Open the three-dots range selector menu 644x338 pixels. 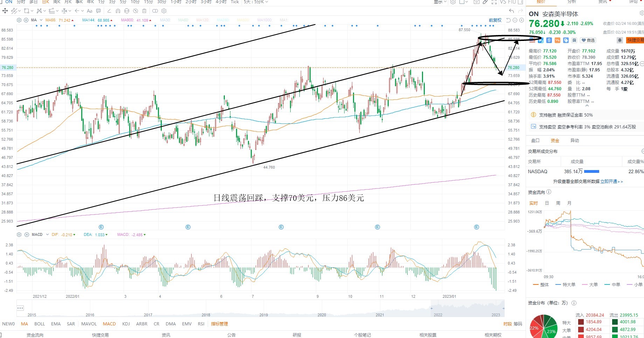tap(20, 308)
